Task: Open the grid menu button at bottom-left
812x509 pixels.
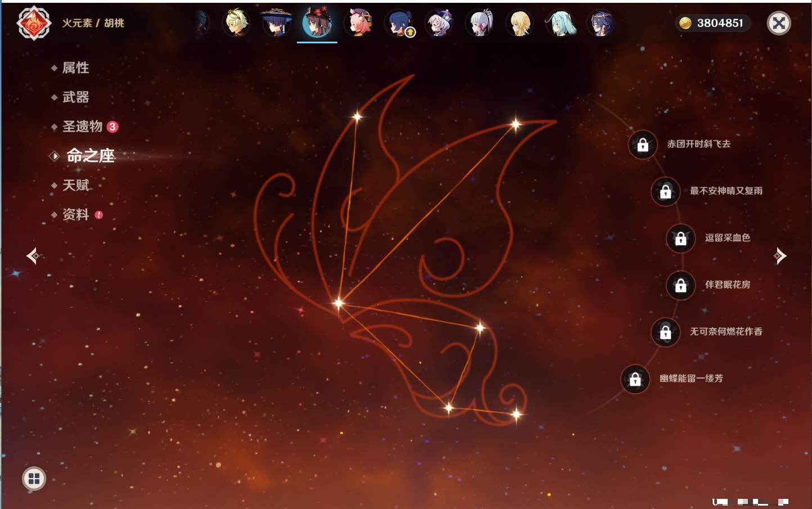Action: [x=34, y=479]
